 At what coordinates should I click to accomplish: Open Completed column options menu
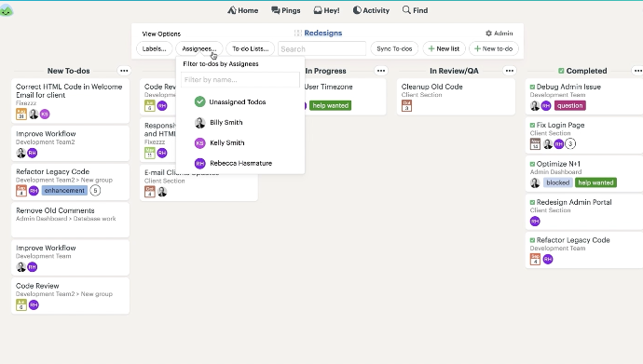tap(638, 71)
